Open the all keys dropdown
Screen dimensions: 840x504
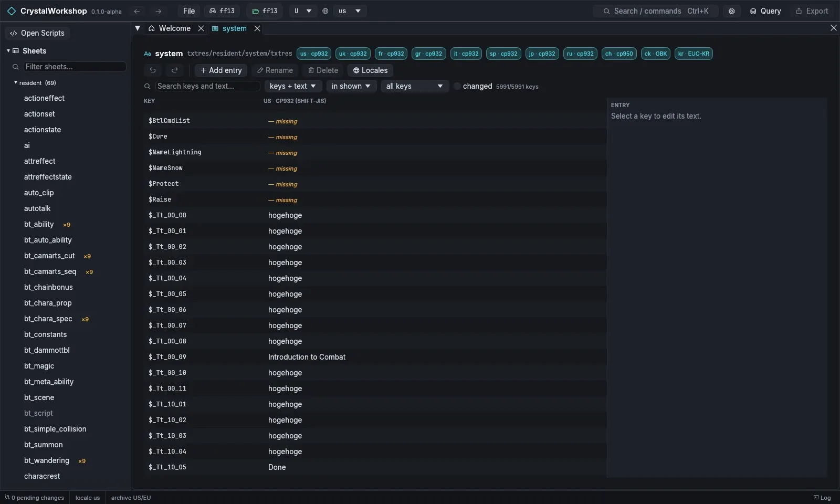click(414, 86)
